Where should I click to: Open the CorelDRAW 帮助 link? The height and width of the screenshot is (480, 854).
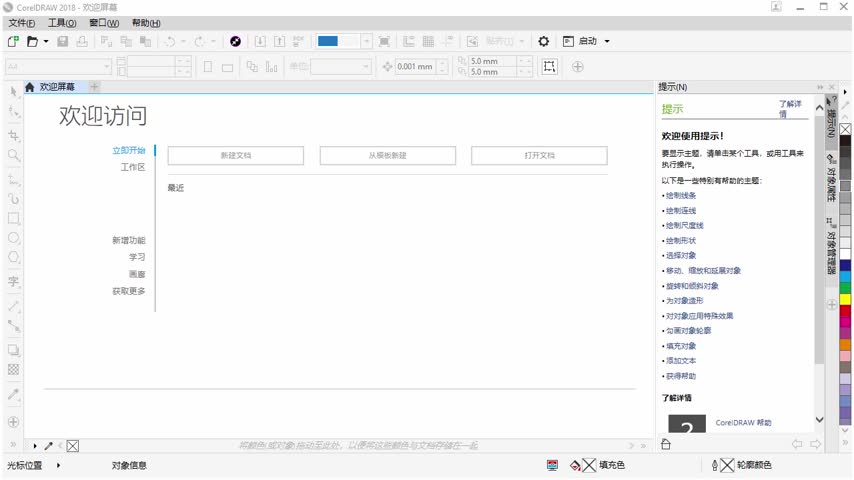pyautogui.click(x=743, y=423)
